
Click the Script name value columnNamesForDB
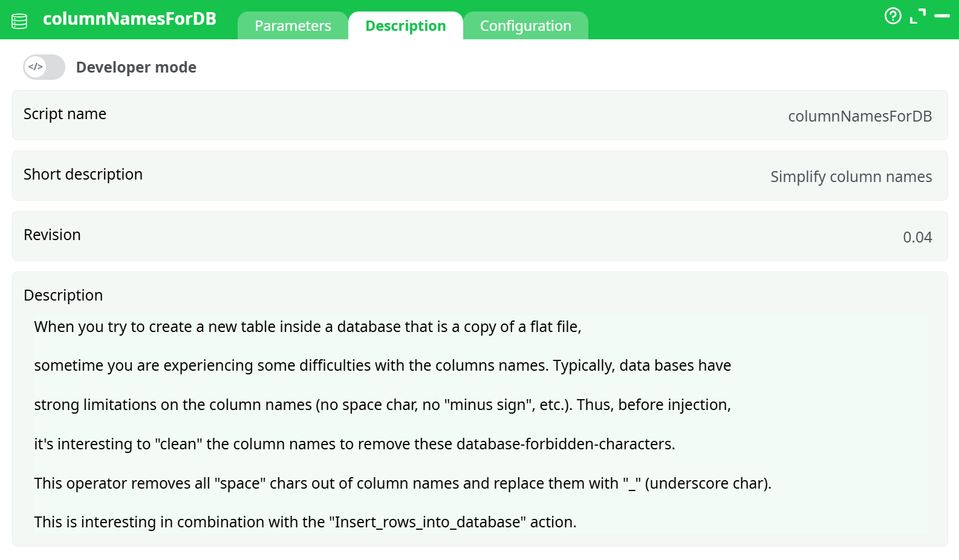tap(860, 116)
